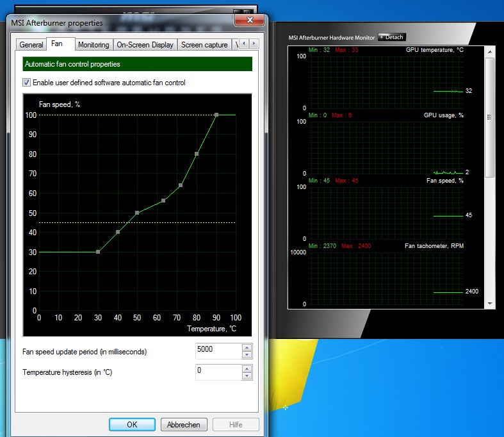Click the Fan speed update period label

point(85,352)
